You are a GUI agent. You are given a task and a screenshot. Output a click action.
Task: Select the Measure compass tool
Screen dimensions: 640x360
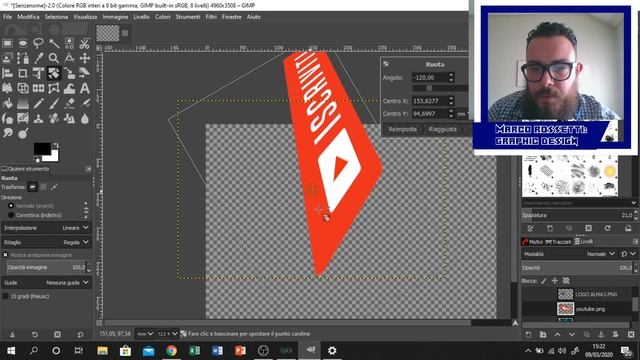pyautogui.click(x=69, y=58)
